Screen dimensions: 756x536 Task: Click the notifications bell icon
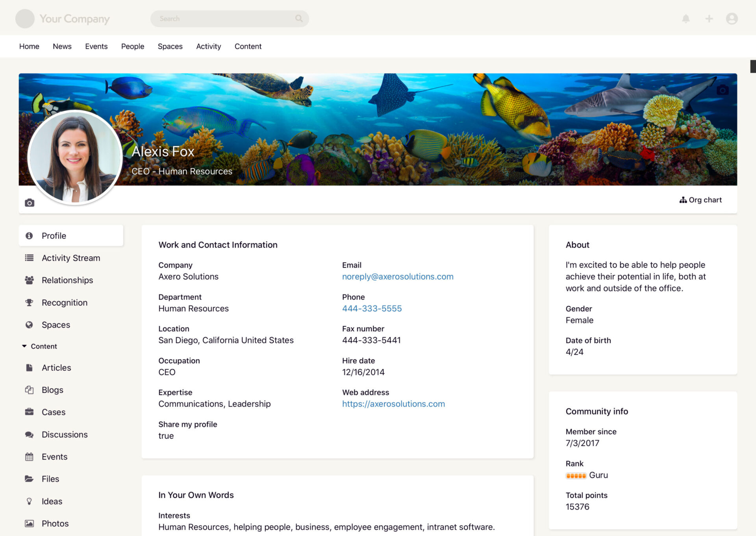(x=686, y=18)
